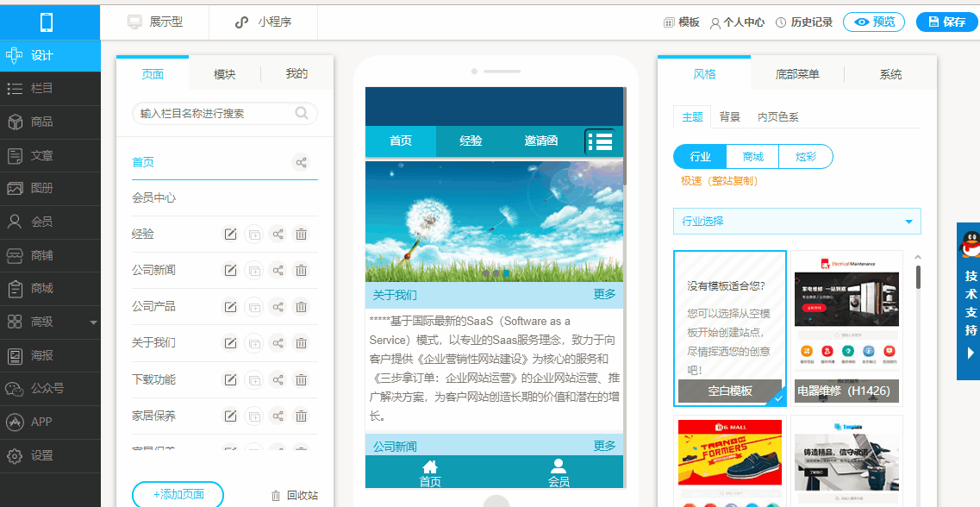Select the 我的 tab
Image resolution: width=980 pixels, height=507 pixels.
pos(296,74)
